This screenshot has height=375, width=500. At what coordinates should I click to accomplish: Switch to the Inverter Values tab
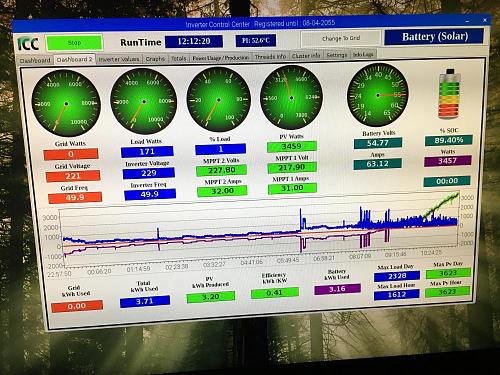click(119, 59)
